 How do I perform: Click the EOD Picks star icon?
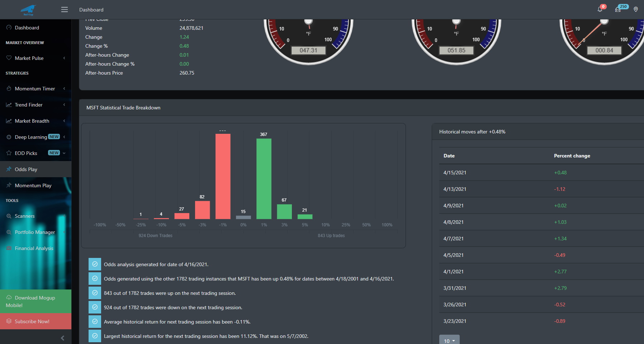9,153
